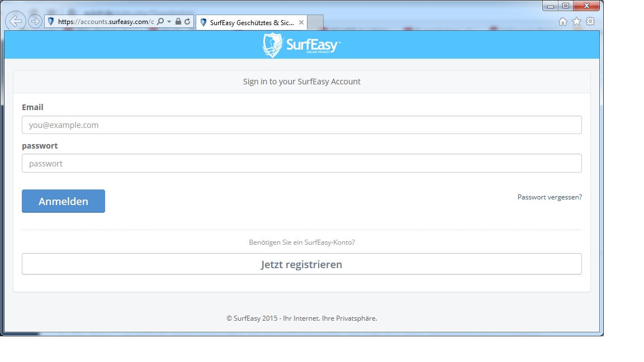Refresh the page with the reload icon
Image resolution: width=644 pixels, height=362 pixels.
coord(187,22)
